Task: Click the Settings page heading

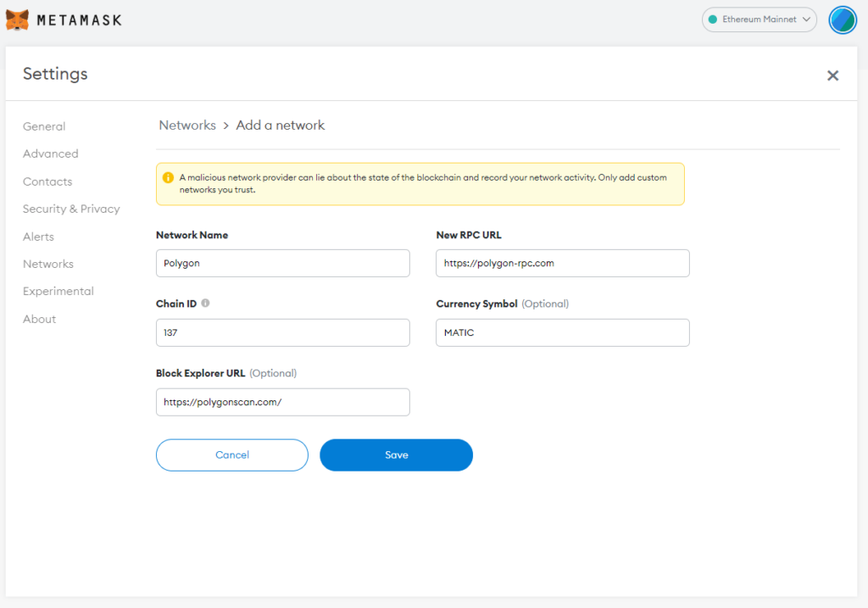Action: 55,74
